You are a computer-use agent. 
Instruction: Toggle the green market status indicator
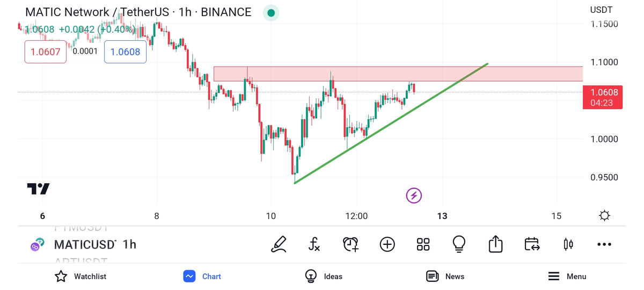pos(271,12)
